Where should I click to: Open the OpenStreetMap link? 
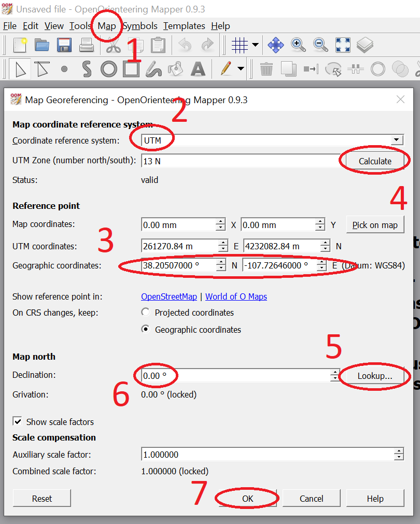point(169,296)
